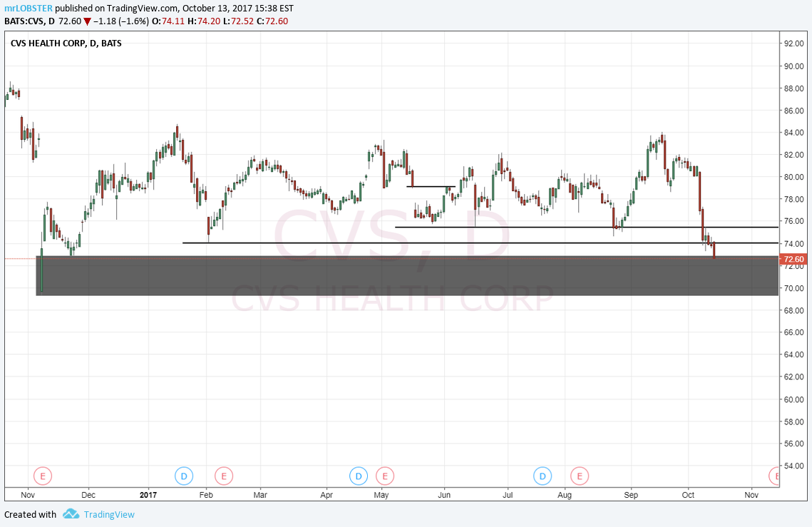This screenshot has width=812, height=527.
Task: Click the earnings marker just after Feb label
Action: 224,476
